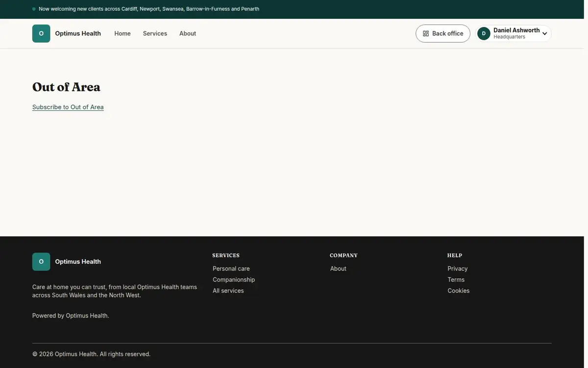Select the About item in header

click(188, 33)
